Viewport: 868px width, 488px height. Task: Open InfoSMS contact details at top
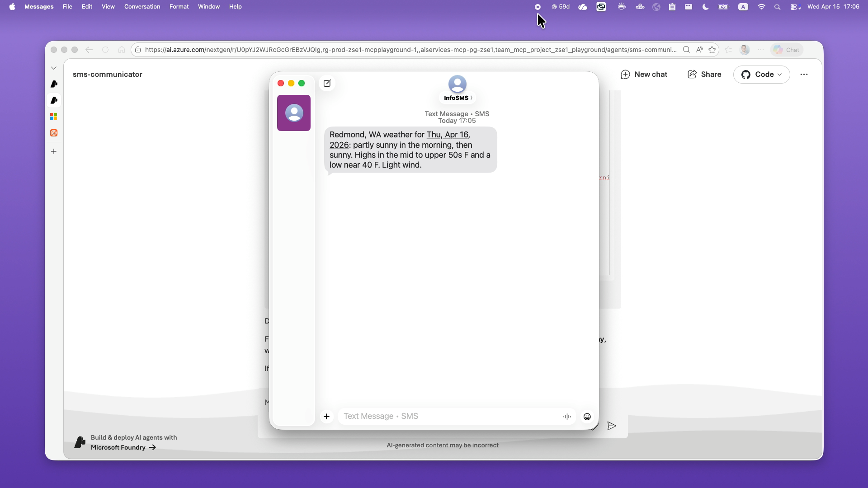coord(457,98)
